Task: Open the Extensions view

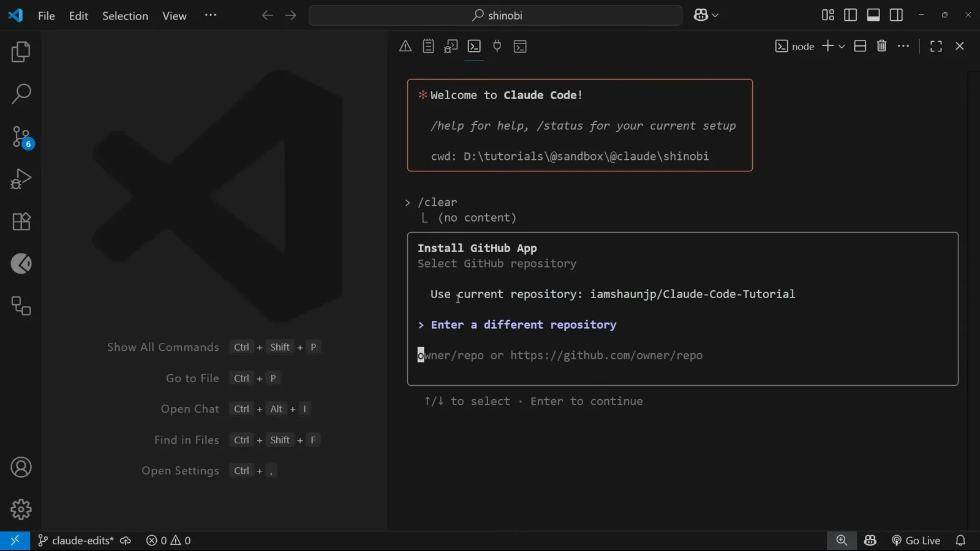Action: click(21, 221)
